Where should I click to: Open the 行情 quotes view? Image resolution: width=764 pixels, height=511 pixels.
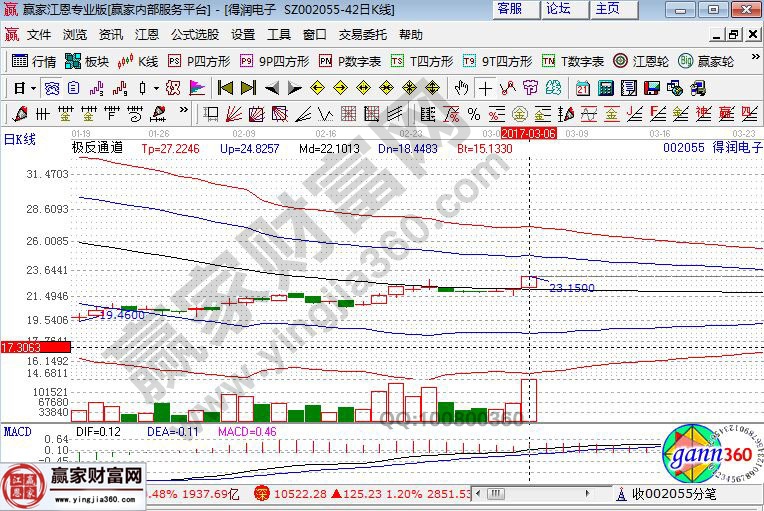[34, 61]
